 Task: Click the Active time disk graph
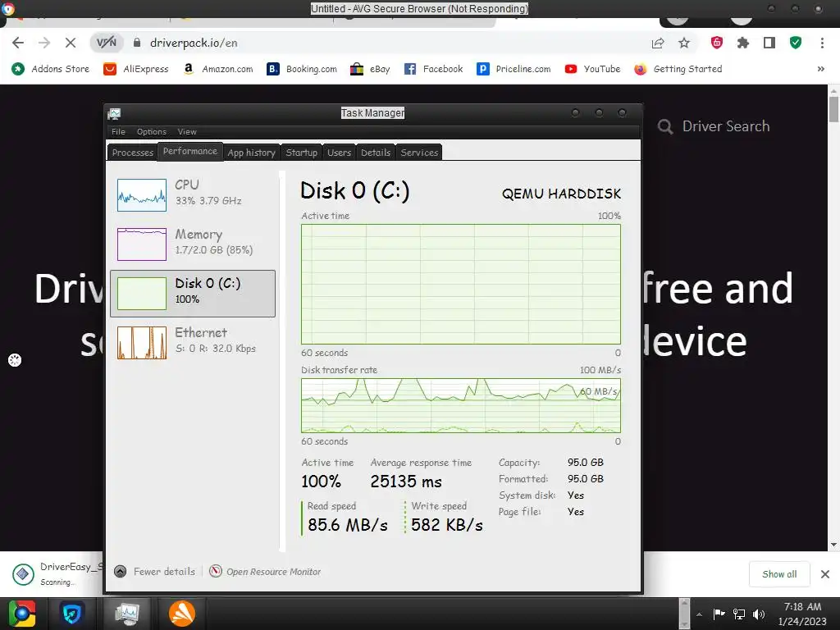[461, 284]
